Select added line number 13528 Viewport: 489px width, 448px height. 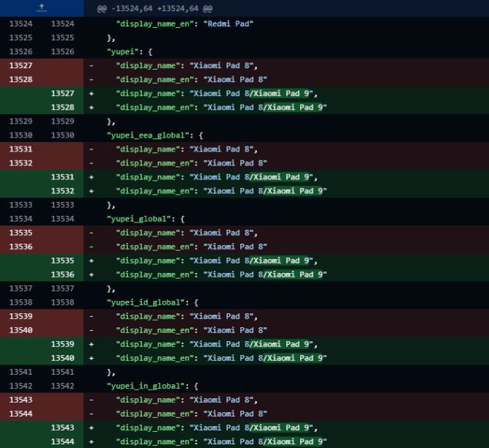click(x=63, y=108)
